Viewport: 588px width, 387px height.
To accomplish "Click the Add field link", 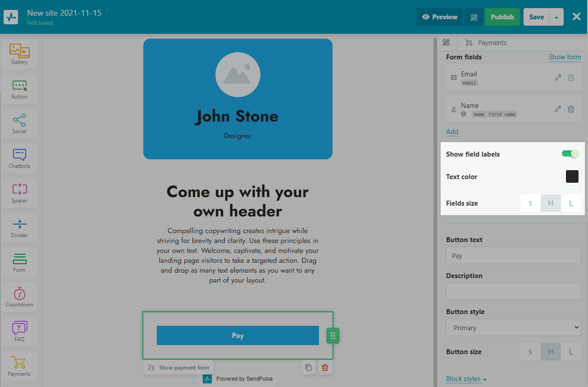I will coord(452,132).
